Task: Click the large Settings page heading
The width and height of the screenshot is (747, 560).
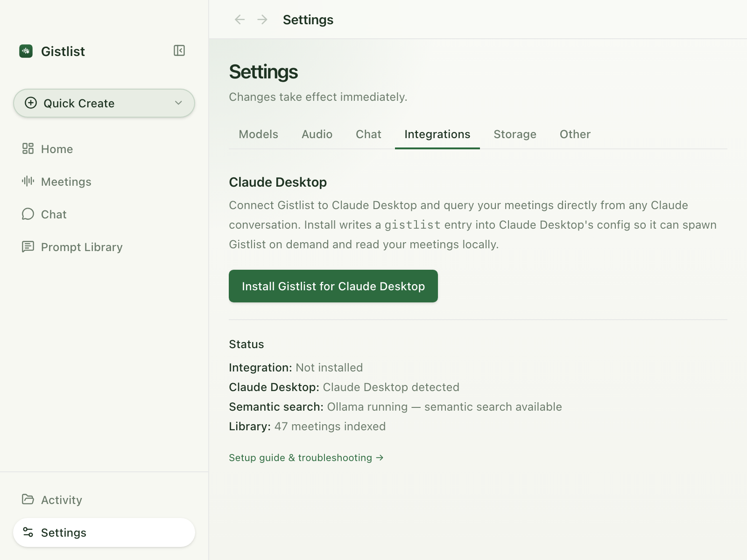Action: coord(263,72)
